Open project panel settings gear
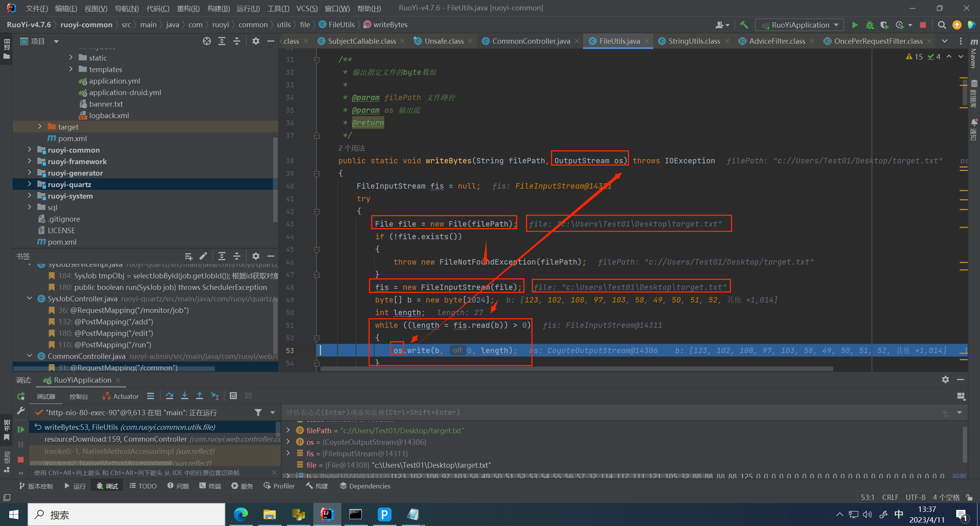The image size is (980, 526). [x=256, y=41]
